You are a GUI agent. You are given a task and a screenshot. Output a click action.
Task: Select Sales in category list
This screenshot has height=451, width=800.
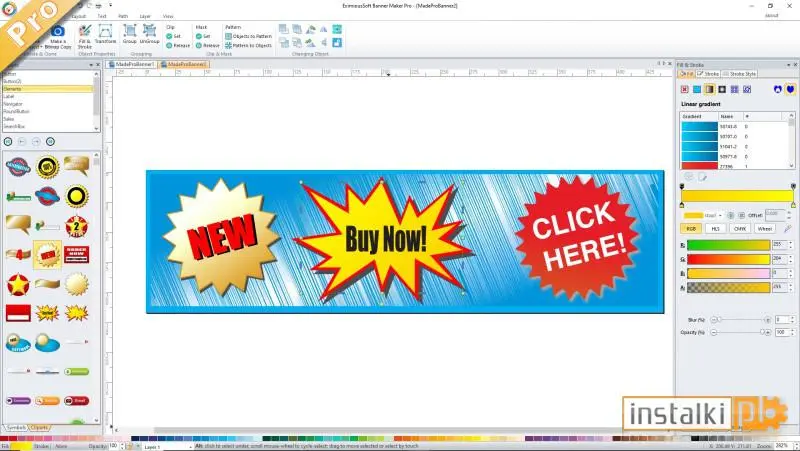[x=48, y=119]
